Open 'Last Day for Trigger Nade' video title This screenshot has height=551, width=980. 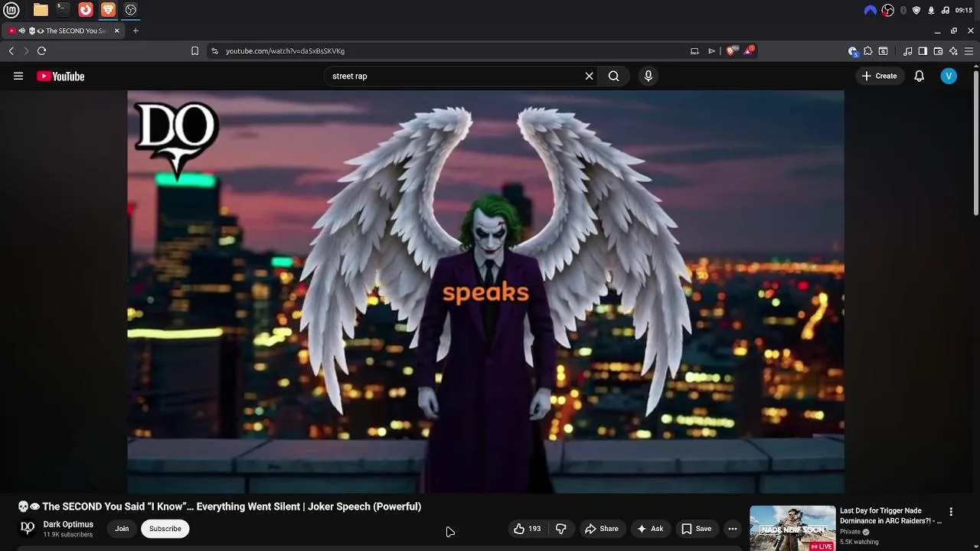click(890, 516)
